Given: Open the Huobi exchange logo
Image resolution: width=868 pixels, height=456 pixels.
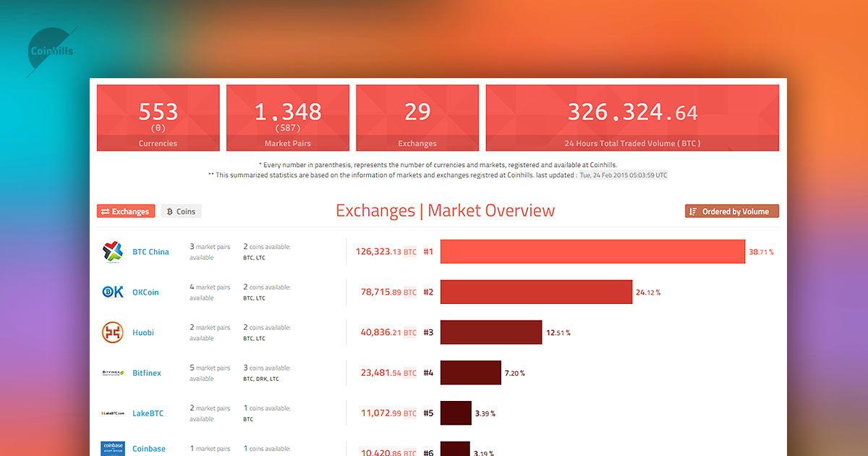Looking at the screenshot, I should pyautogui.click(x=113, y=333).
